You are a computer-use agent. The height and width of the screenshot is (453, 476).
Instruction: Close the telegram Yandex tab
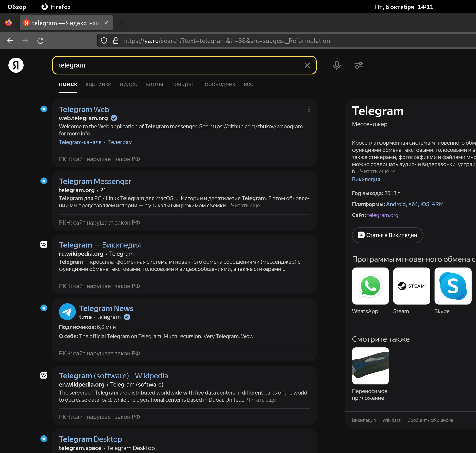click(106, 23)
